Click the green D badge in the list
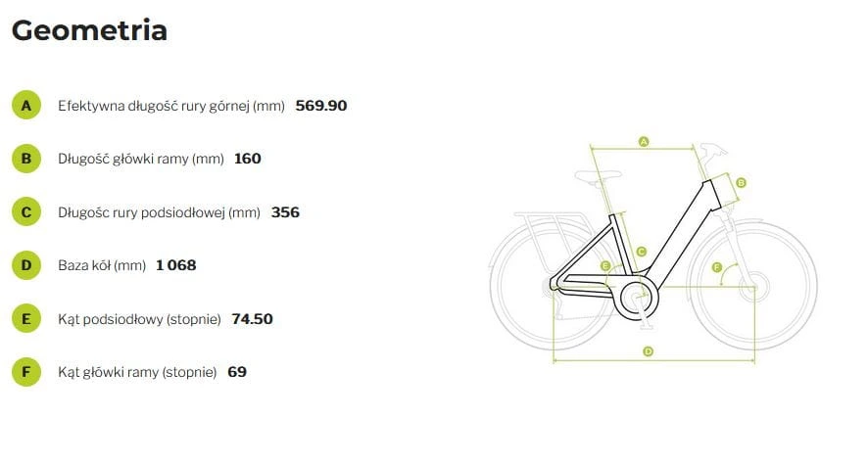 click(x=26, y=265)
